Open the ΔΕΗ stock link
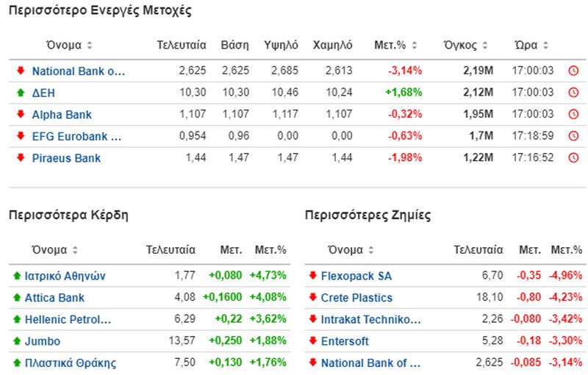 (x=43, y=93)
